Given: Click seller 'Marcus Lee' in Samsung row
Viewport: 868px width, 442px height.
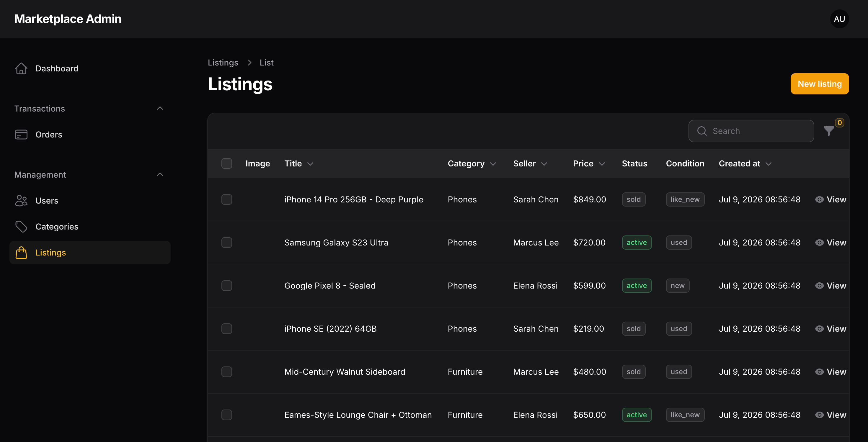Looking at the screenshot, I should pos(536,242).
